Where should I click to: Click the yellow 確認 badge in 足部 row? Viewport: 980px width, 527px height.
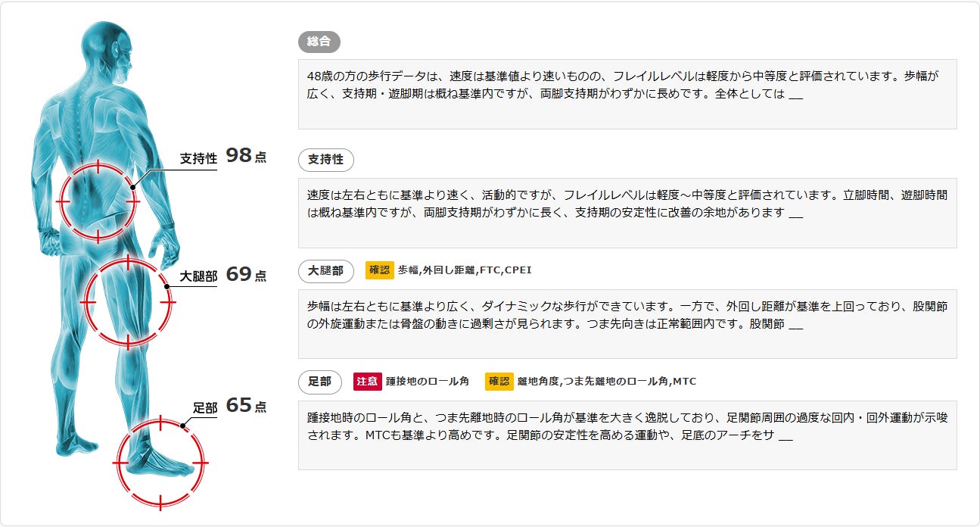click(499, 382)
